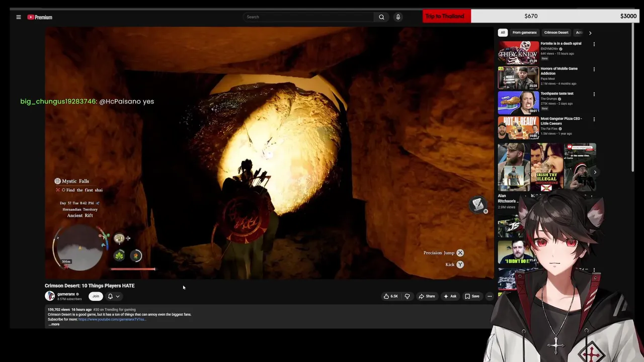Click the video title Crimson Desert: 10 Things
Screen dimensions: 644x362
(x=90, y=286)
